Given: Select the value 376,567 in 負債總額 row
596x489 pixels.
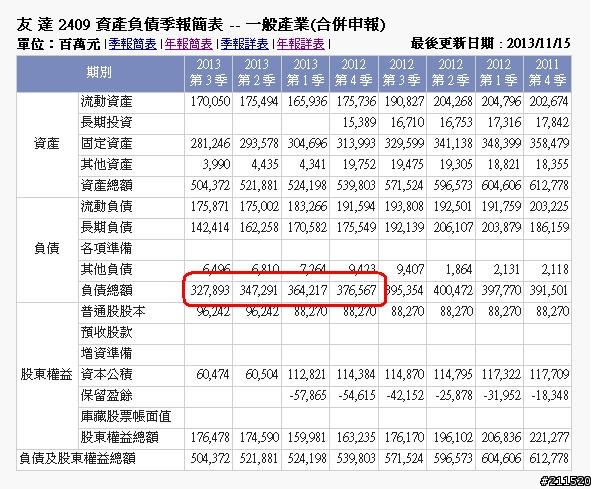Looking at the screenshot, I should [356, 291].
